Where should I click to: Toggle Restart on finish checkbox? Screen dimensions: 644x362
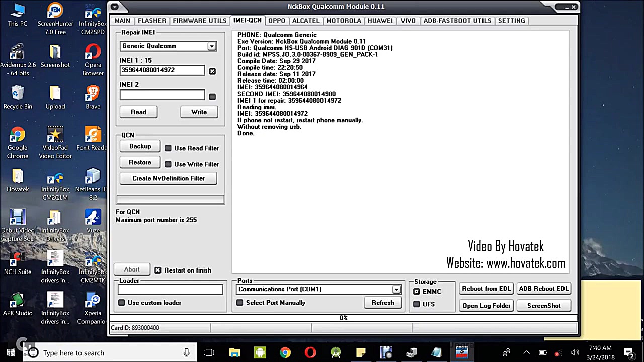click(158, 270)
